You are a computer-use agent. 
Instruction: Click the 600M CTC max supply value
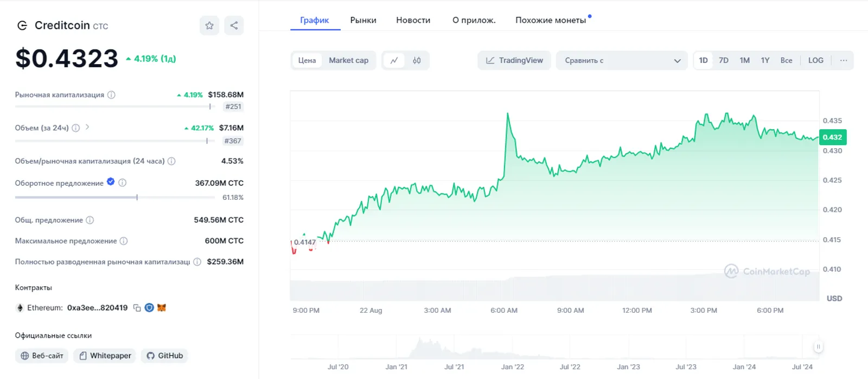(224, 241)
